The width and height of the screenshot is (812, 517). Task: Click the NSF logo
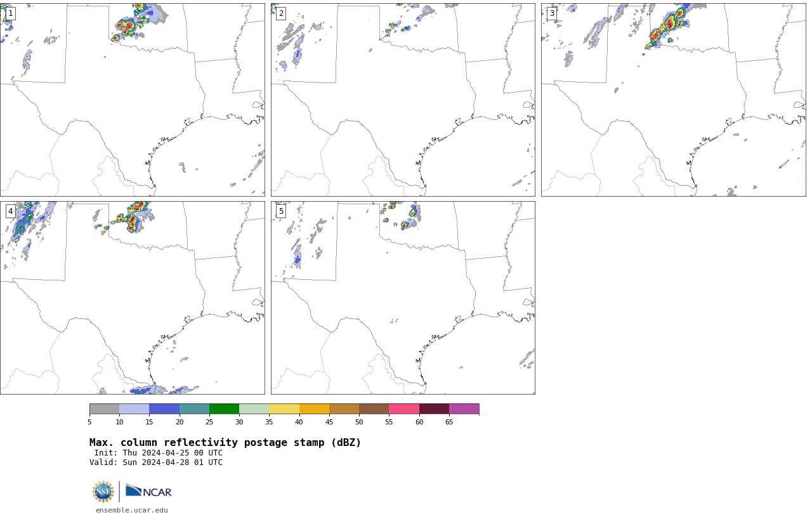pos(103,492)
